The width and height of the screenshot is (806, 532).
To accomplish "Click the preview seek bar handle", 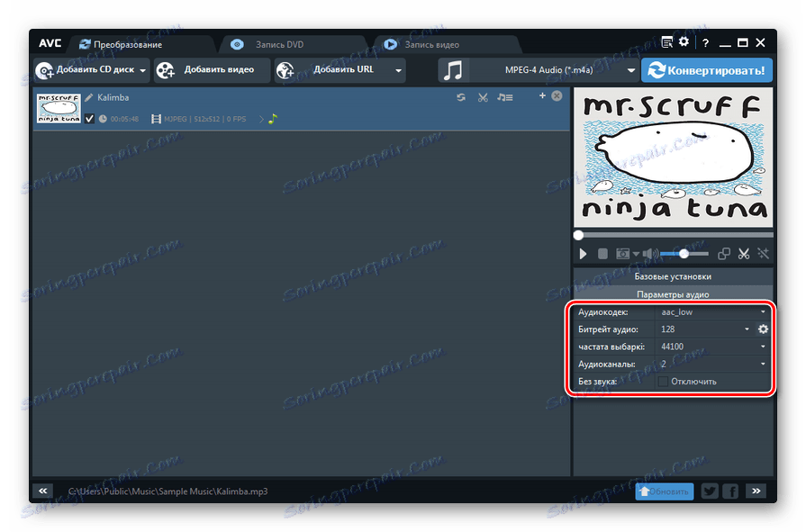I will (x=579, y=236).
